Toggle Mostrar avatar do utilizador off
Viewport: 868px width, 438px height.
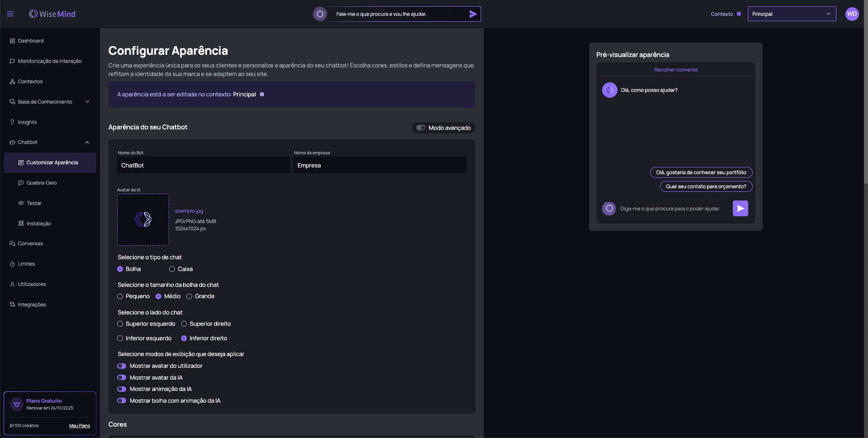click(x=122, y=366)
